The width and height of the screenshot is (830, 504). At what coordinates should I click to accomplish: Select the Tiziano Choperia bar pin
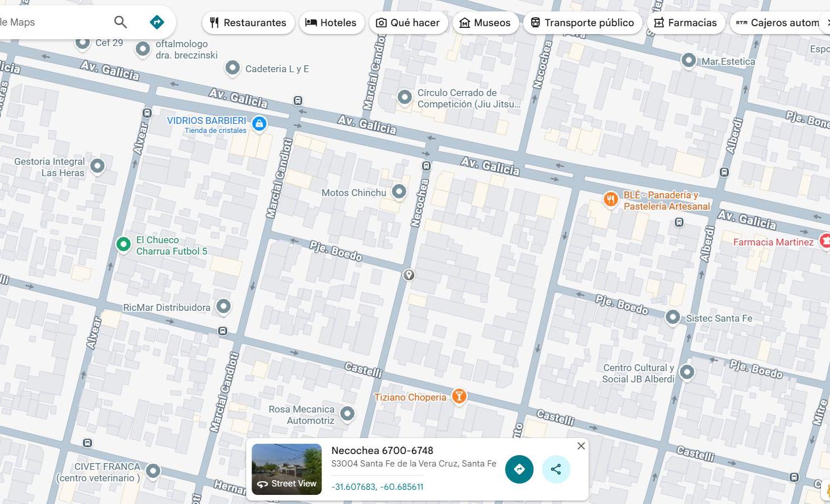point(459,396)
